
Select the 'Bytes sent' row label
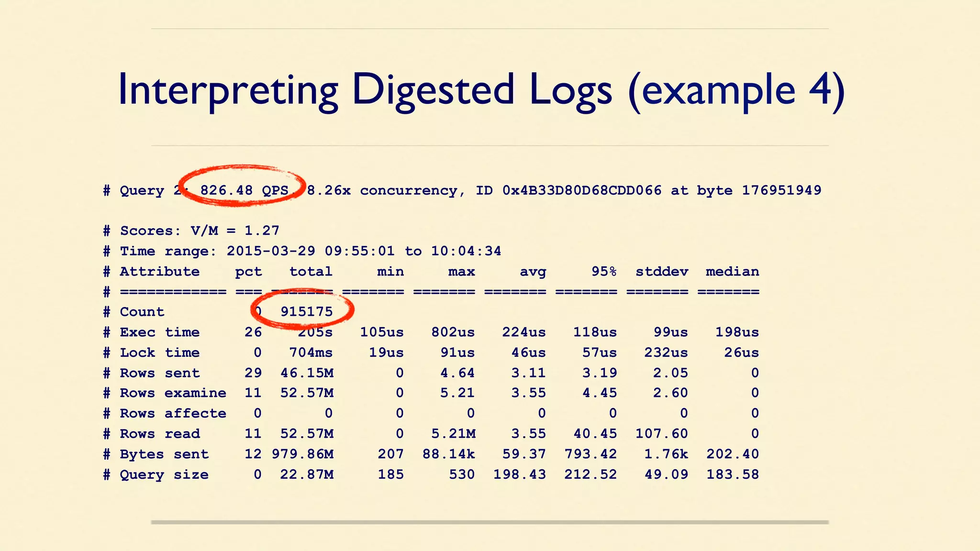coord(164,454)
